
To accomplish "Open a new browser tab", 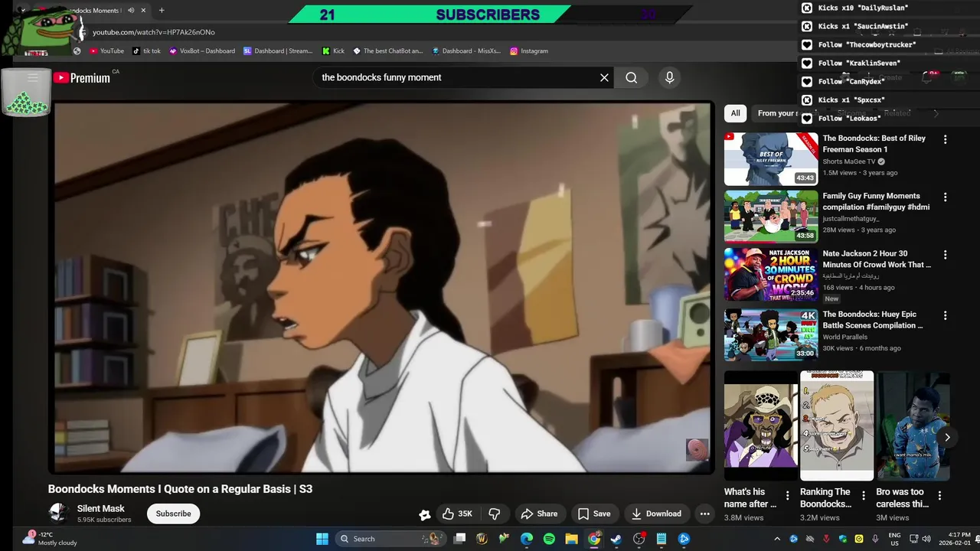I will [x=162, y=11].
